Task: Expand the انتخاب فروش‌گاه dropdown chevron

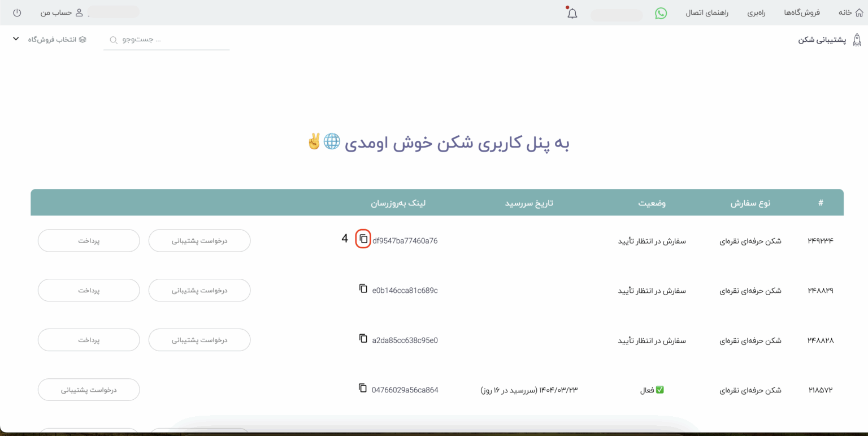Action: click(15, 40)
